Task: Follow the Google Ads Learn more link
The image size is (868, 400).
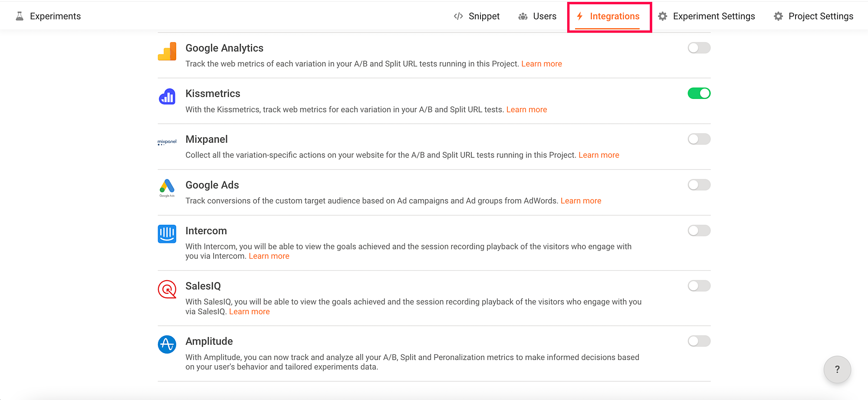Action: (x=581, y=201)
